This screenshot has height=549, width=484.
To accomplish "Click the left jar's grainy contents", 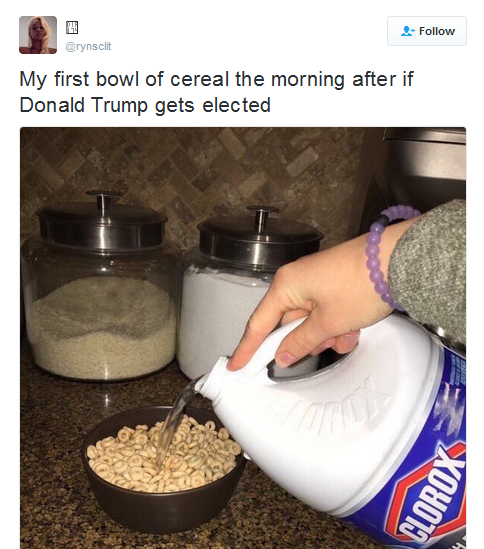I will [102, 327].
